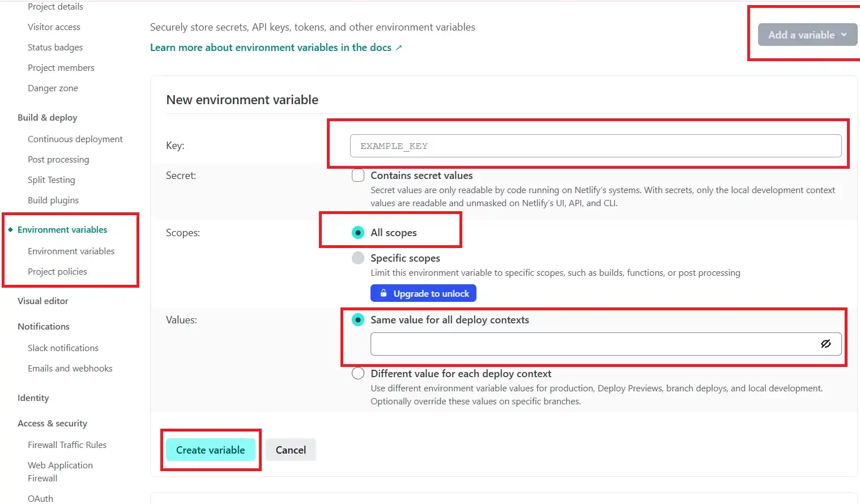Open Identity section
Viewport: 860px width, 504px height.
[33, 398]
